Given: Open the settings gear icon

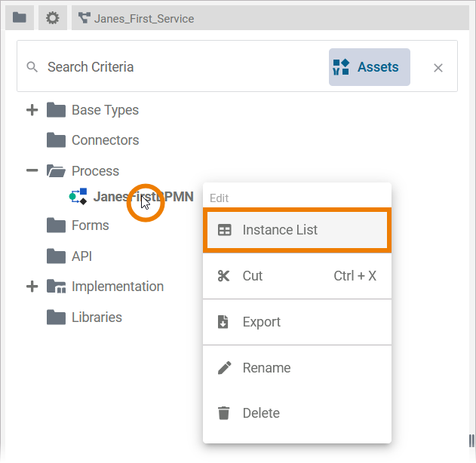Looking at the screenshot, I should click(x=52, y=17).
